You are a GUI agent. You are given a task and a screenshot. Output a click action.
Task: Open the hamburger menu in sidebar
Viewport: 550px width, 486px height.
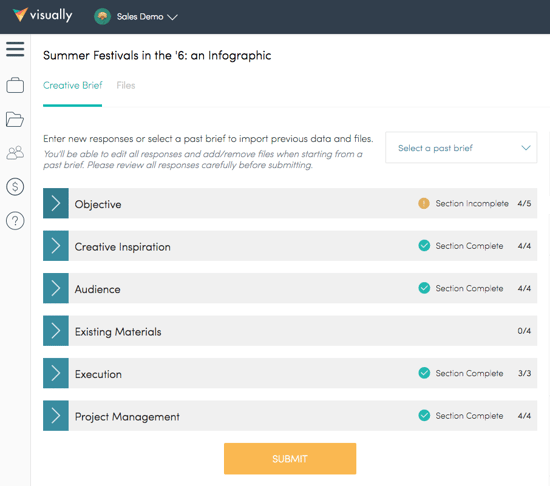point(15,49)
